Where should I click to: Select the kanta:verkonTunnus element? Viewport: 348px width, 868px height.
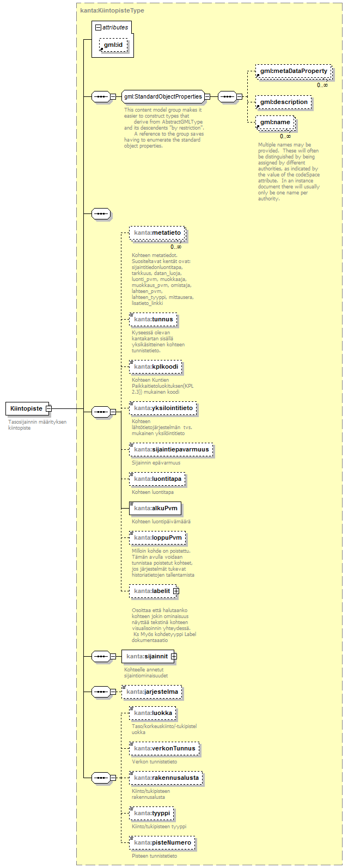pyautogui.click(x=164, y=749)
